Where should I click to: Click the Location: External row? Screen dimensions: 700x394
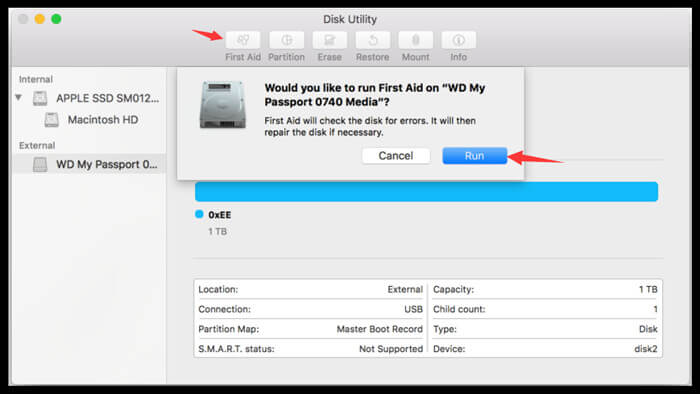tap(310, 289)
